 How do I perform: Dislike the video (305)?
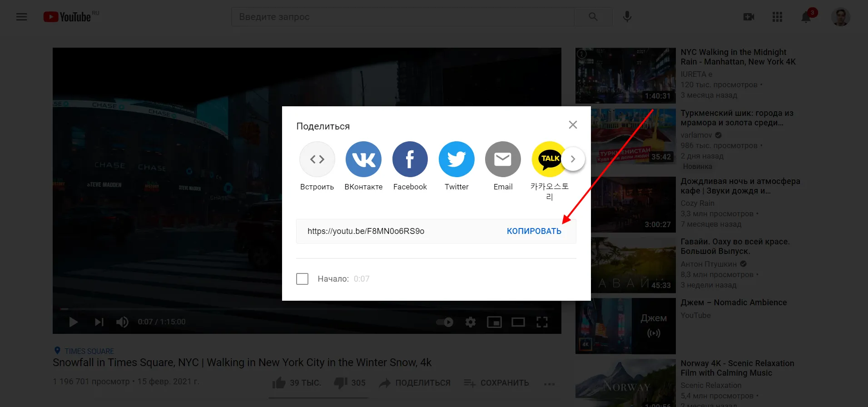click(350, 383)
